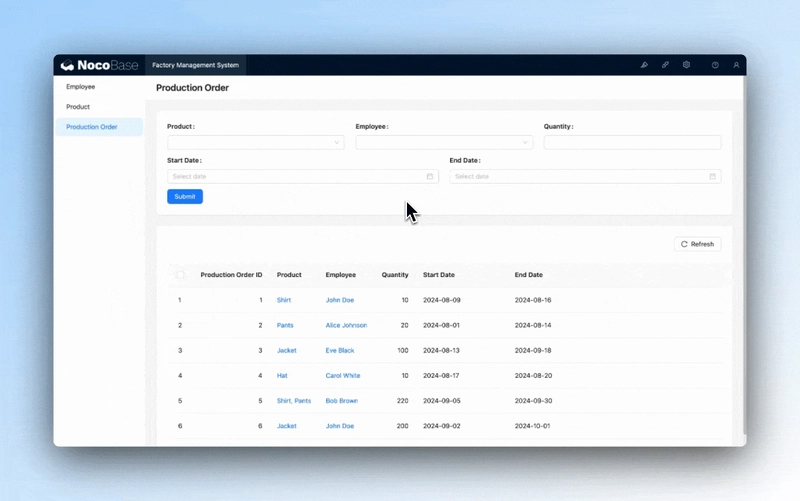Open the plugin manager icon
The height and width of the screenshot is (501, 800).
tap(665, 65)
